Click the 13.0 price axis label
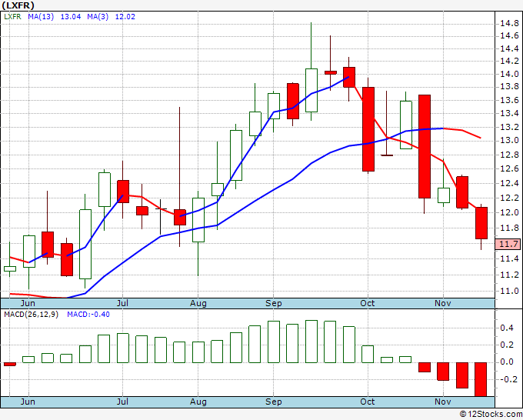This screenshot has height=420, width=523. point(509,140)
